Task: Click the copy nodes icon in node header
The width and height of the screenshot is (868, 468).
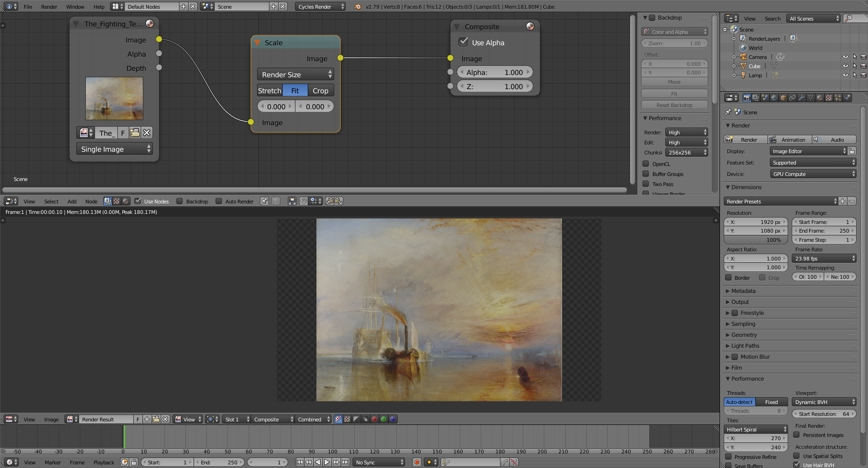Action: 330,201
